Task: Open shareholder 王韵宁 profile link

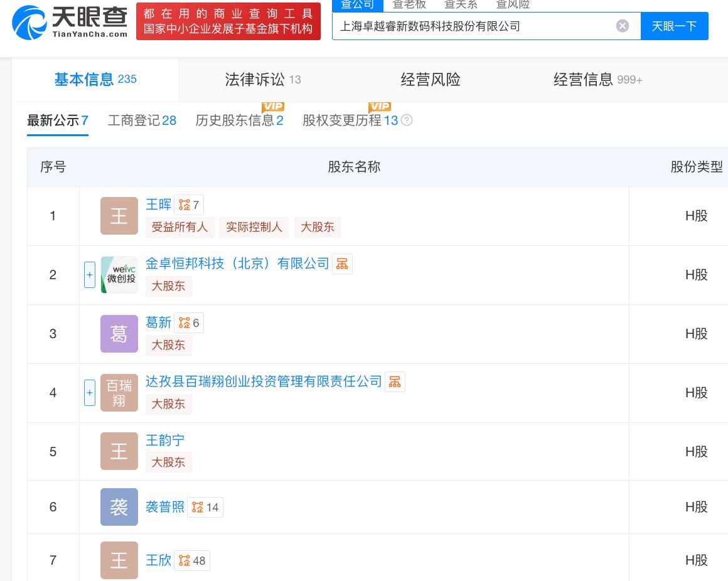Action: (x=165, y=440)
